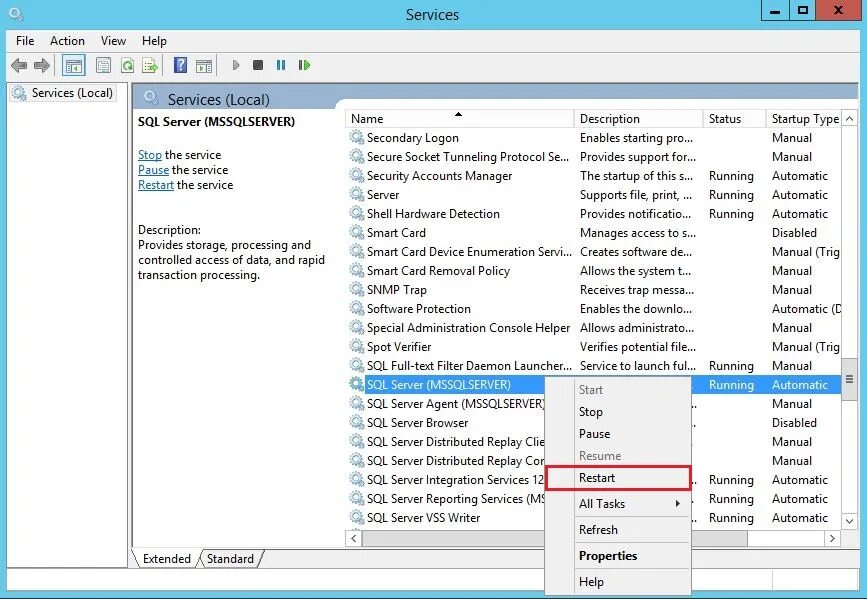Screen dimensions: 867x599
Task: Toggle Show/Hide Console Tree toolbar icon
Action: (74, 66)
